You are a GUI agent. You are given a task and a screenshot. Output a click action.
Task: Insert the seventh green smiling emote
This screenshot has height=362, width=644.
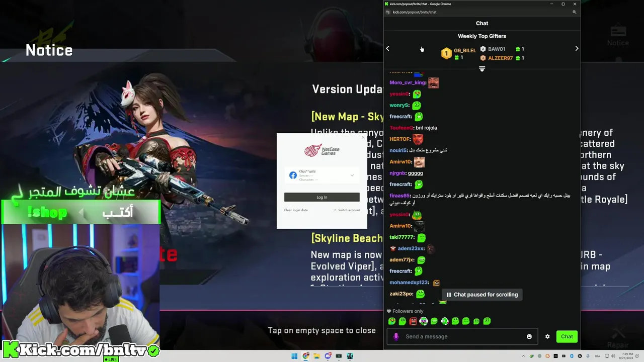(x=455, y=321)
